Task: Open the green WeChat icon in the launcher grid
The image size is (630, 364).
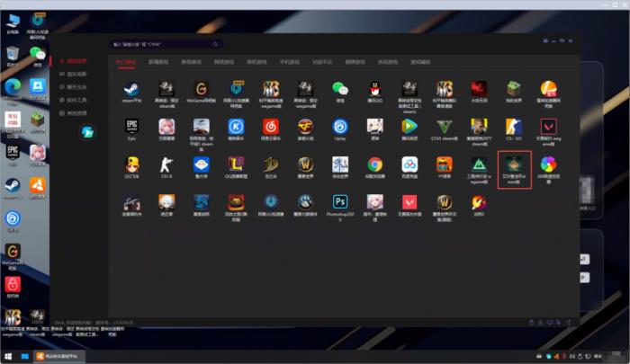Action: point(340,89)
